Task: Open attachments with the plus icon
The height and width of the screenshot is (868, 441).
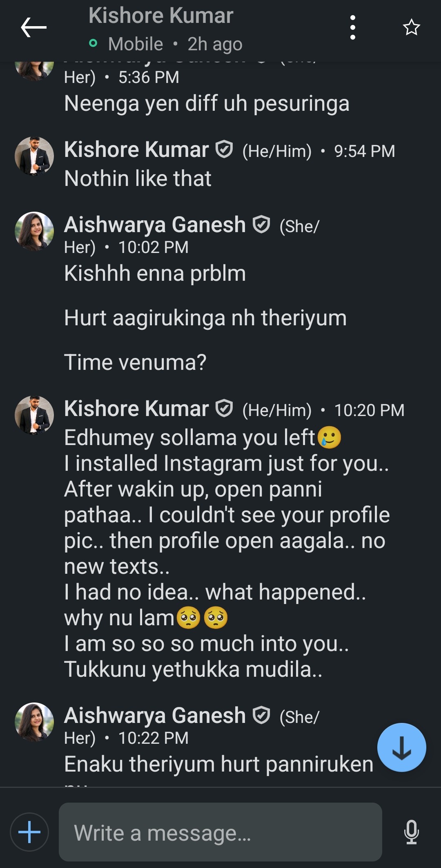Action: [29, 832]
